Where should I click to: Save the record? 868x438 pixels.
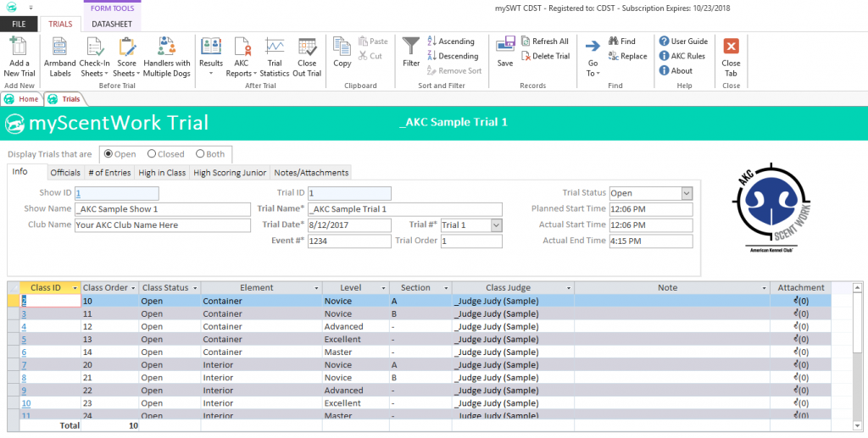tap(505, 53)
